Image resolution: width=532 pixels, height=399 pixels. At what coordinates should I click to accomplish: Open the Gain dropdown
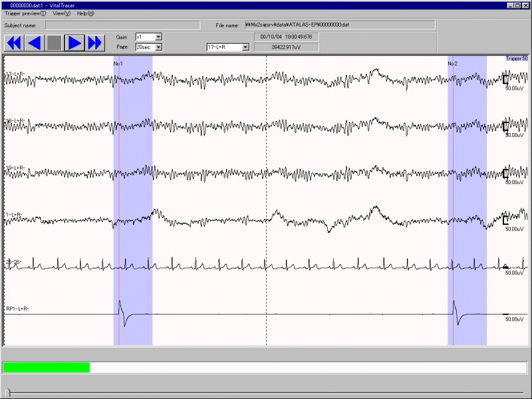point(158,37)
